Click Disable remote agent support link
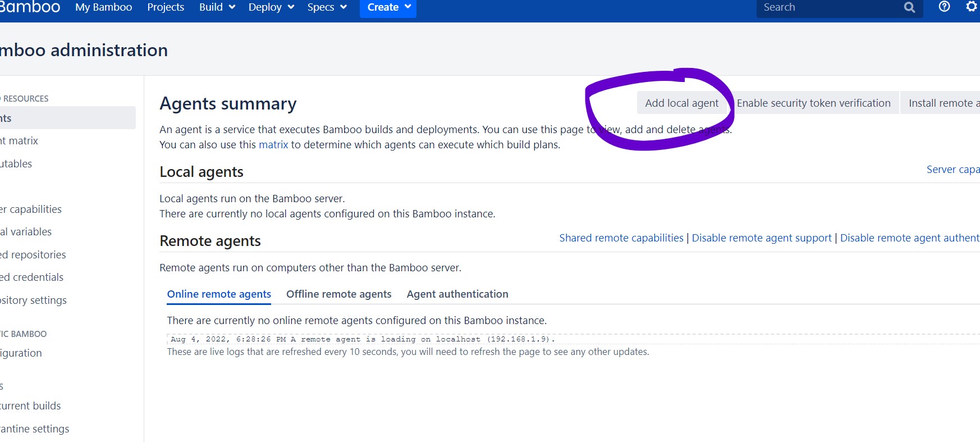Viewport: 980px width, 442px height. [762, 238]
